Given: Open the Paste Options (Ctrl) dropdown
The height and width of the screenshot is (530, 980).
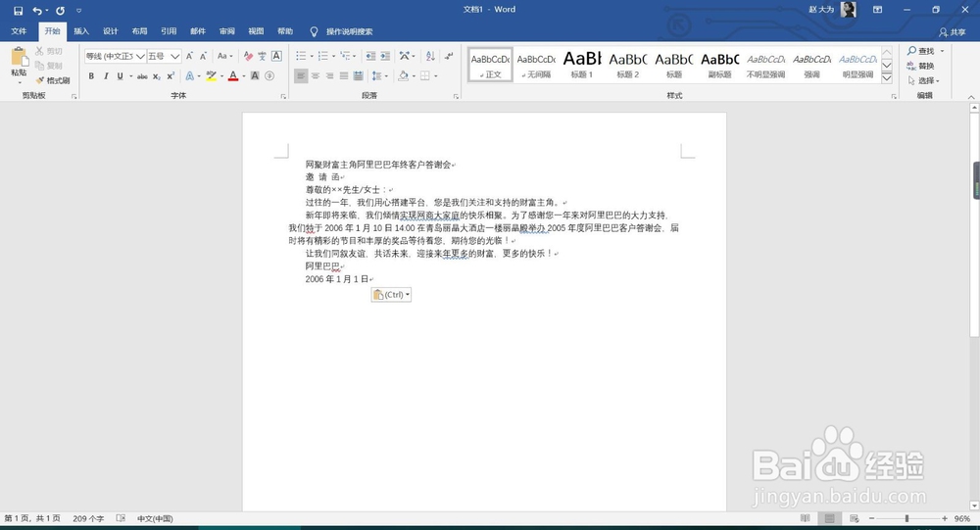Looking at the screenshot, I should [x=391, y=294].
